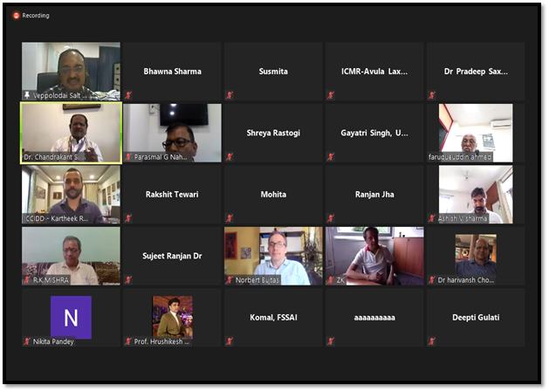Click muted mic icon on Bhawna Sharma tile
The height and width of the screenshot is (392, 549).
[x=128, y=95]
